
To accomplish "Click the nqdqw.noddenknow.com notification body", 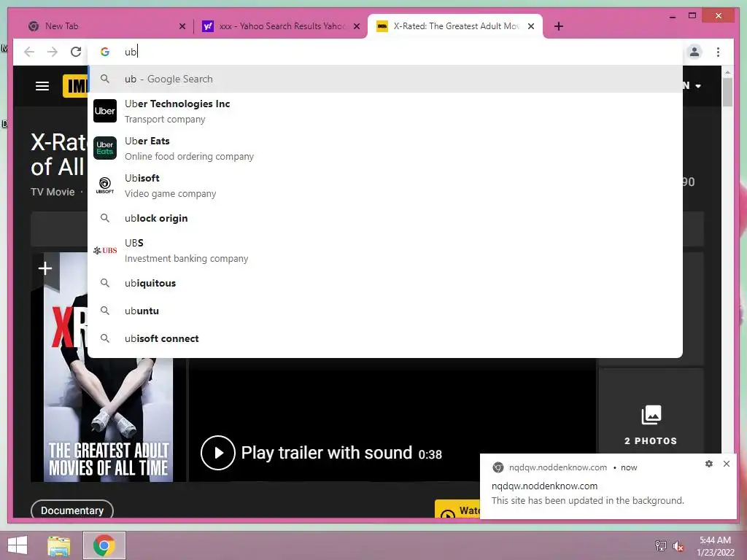I will coord(608,486).
